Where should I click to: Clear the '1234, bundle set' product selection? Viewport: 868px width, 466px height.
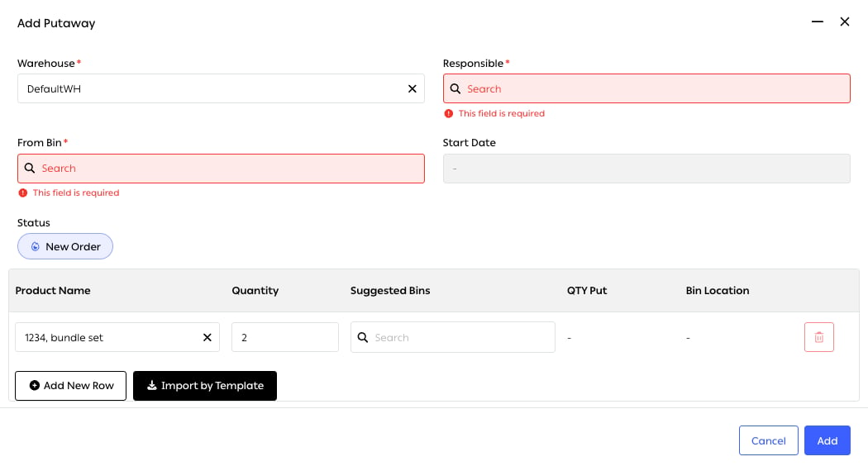(x=207, y=337)
